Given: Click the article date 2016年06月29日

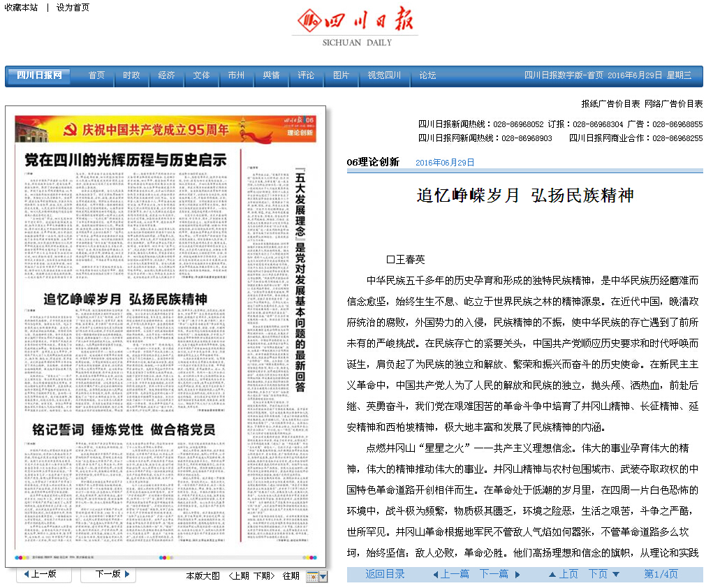Looking at the screenshot, I should 445,163.
